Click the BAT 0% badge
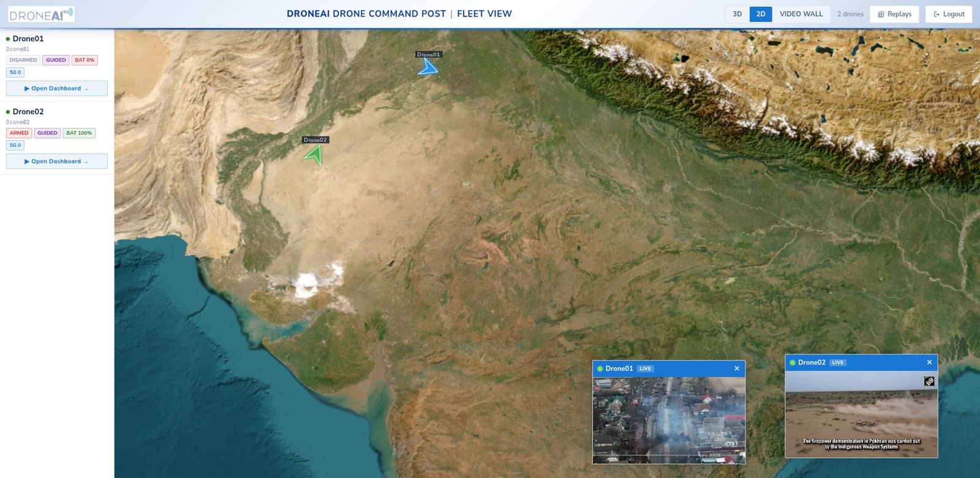The image size is (980, 478). [x=85, y=60]
